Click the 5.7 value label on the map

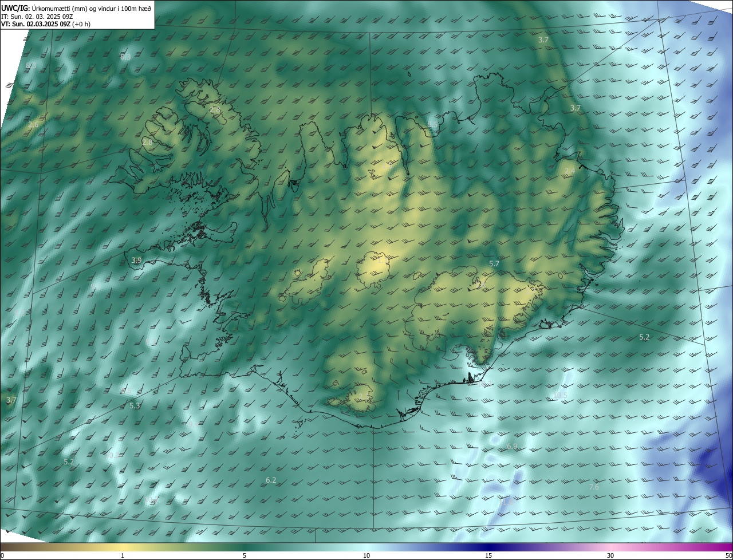[x=494, y=263]
